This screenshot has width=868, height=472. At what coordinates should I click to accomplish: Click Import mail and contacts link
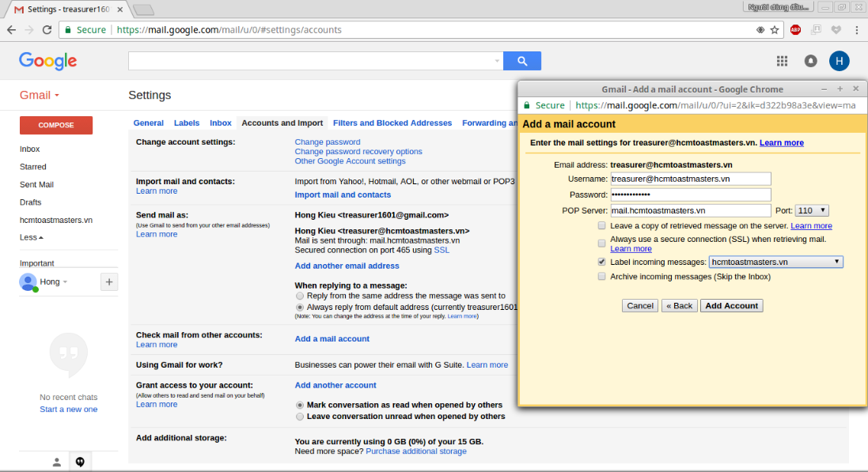[343, 194]
